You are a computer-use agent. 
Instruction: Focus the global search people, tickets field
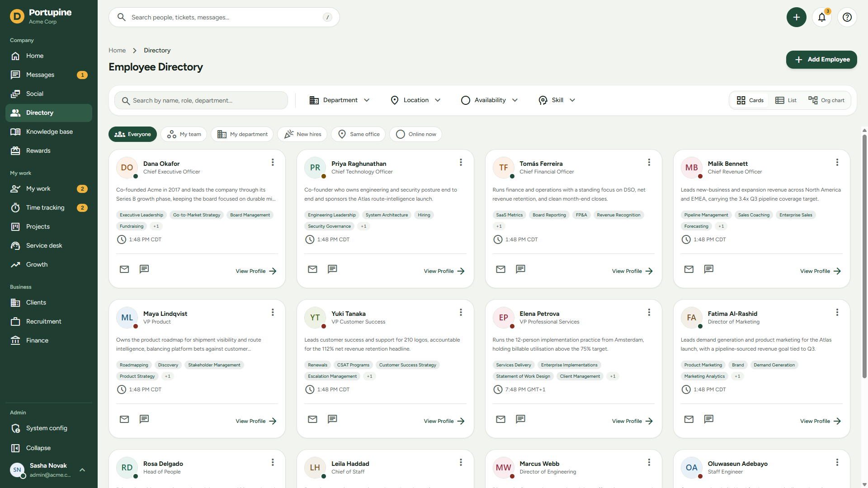[224, 17]
